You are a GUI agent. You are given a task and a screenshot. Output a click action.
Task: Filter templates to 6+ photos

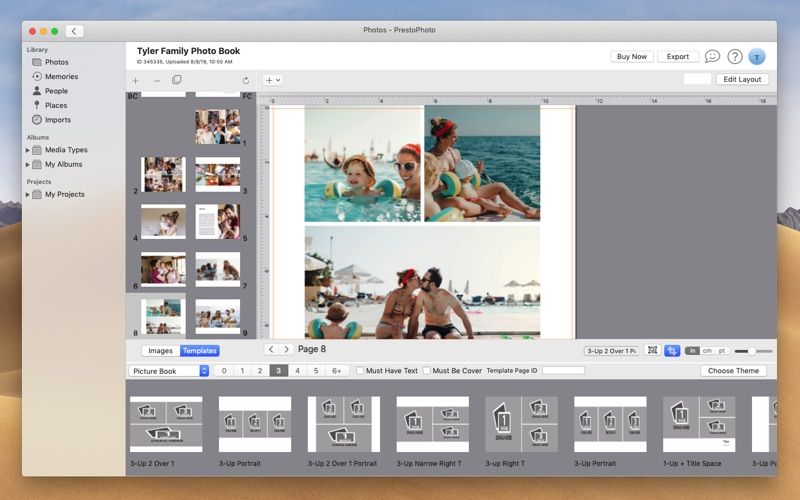(x=337, y=371)
